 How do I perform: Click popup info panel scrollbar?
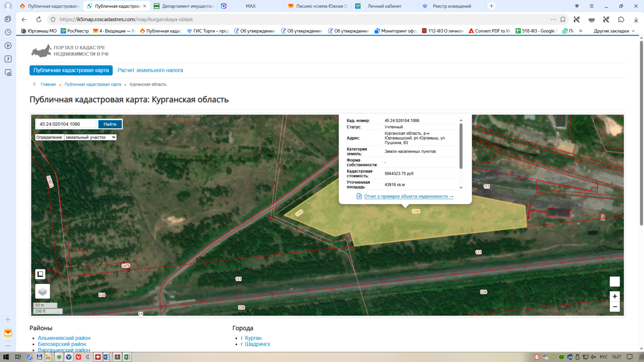(x=461, y=147)
